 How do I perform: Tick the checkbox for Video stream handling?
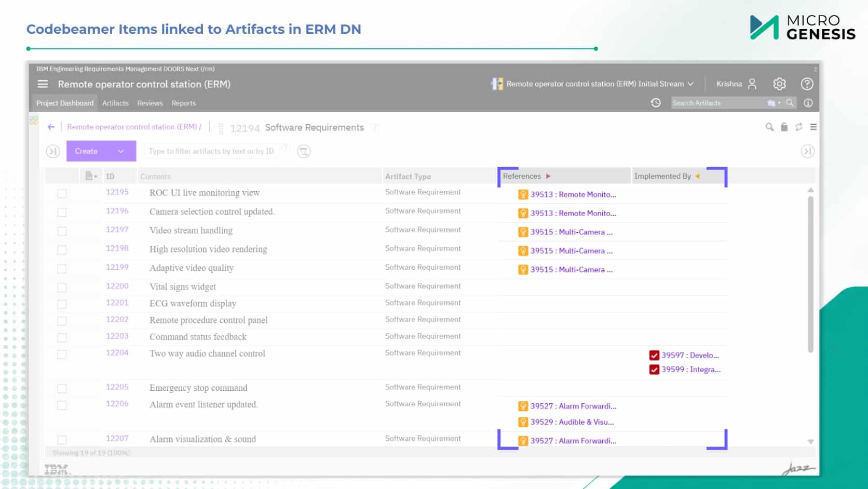(x=62, y=231)
